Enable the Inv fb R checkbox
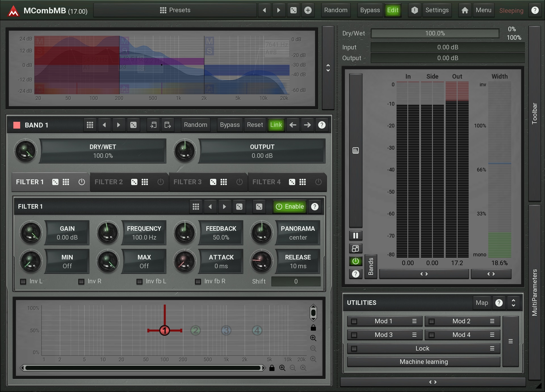The image size is (545, 392). coord(198,282)
